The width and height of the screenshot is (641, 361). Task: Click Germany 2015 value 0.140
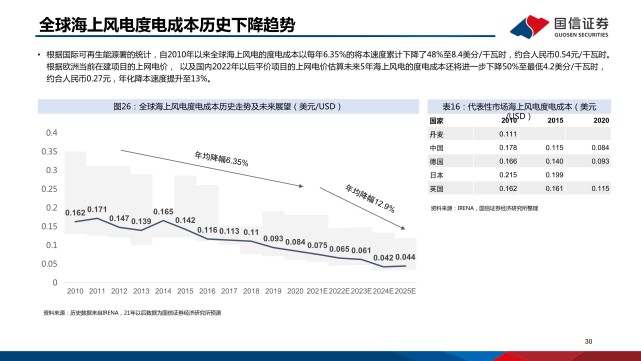(554, 161)
